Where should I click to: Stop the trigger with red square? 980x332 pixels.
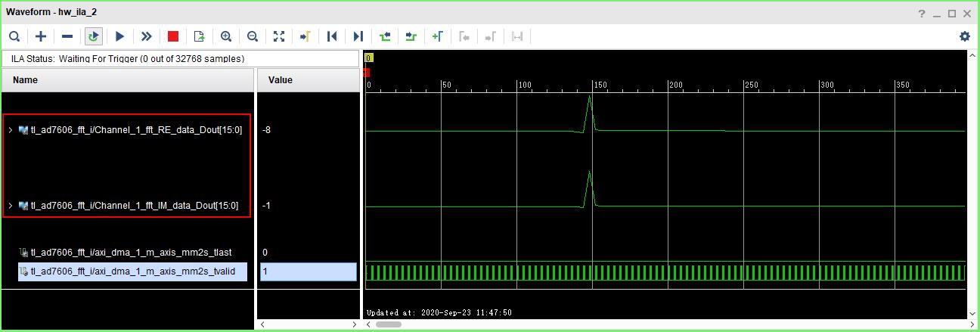pos(173,36)
